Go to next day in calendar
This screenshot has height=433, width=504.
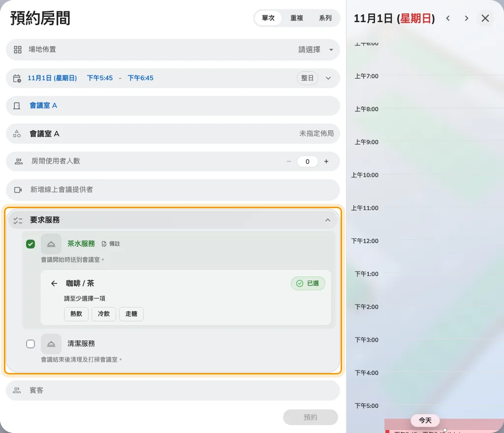coord(467,18)
